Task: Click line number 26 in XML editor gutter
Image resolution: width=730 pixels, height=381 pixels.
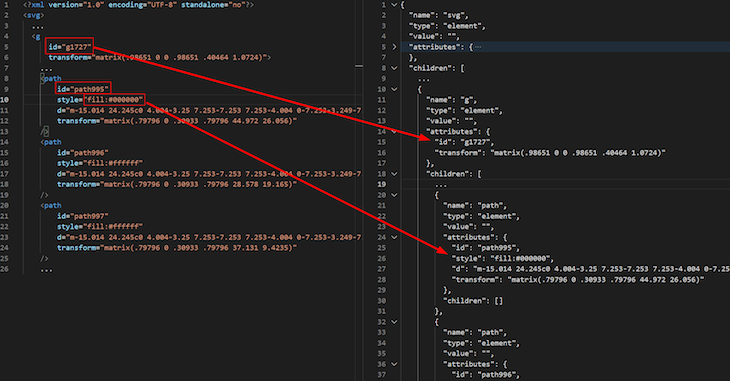Action: (x=4, y=269)
